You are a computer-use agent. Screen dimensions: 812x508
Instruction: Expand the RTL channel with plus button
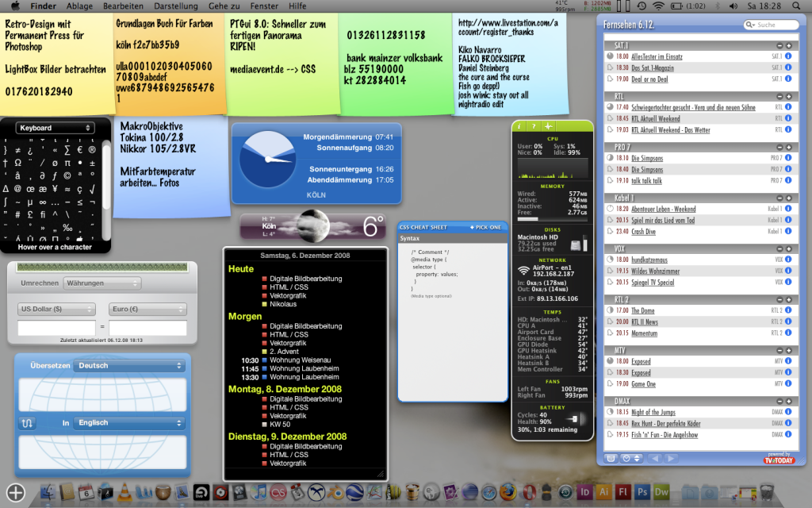click(x=789, y=96)
